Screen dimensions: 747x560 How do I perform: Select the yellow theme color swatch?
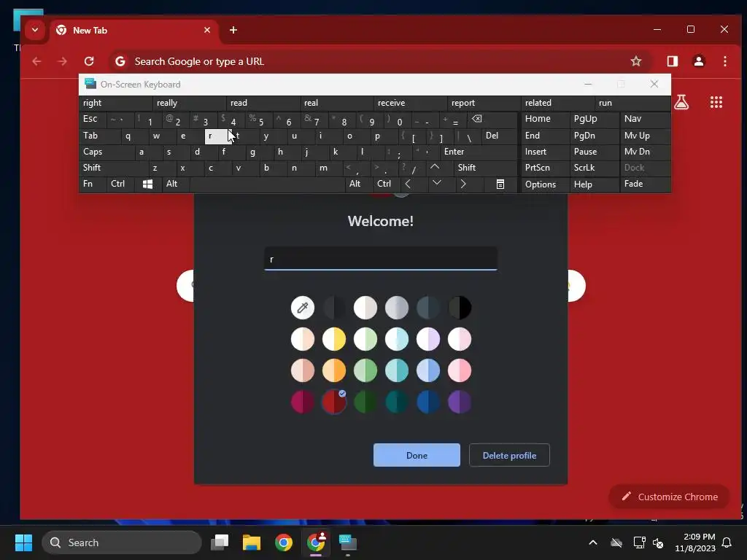334,340
